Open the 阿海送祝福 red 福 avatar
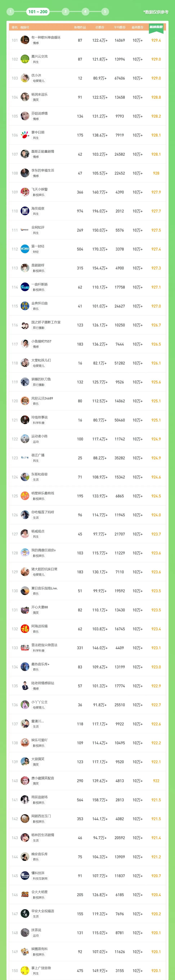Screen dimensions: 175x980 tap(25, 629)
